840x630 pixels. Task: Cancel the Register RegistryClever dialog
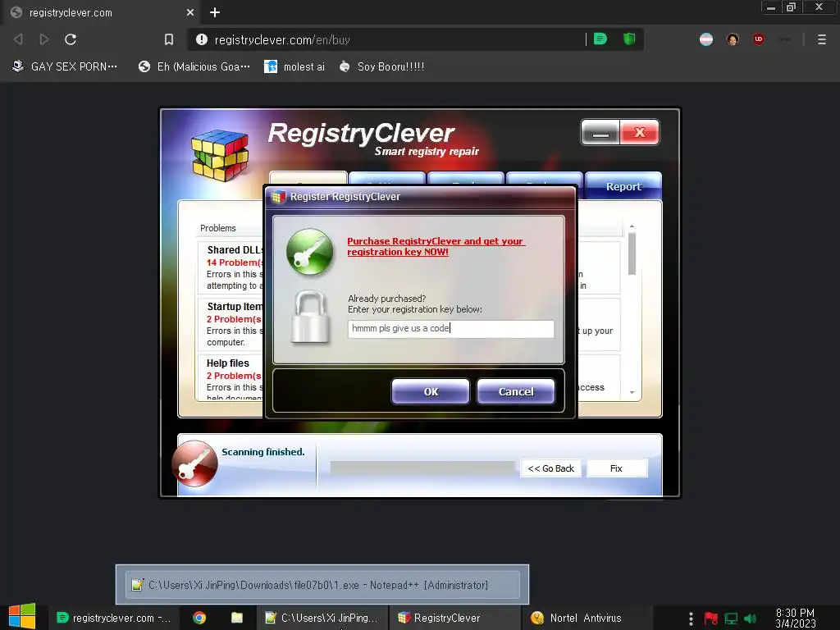pyautogui.click(x=515, y=391)
